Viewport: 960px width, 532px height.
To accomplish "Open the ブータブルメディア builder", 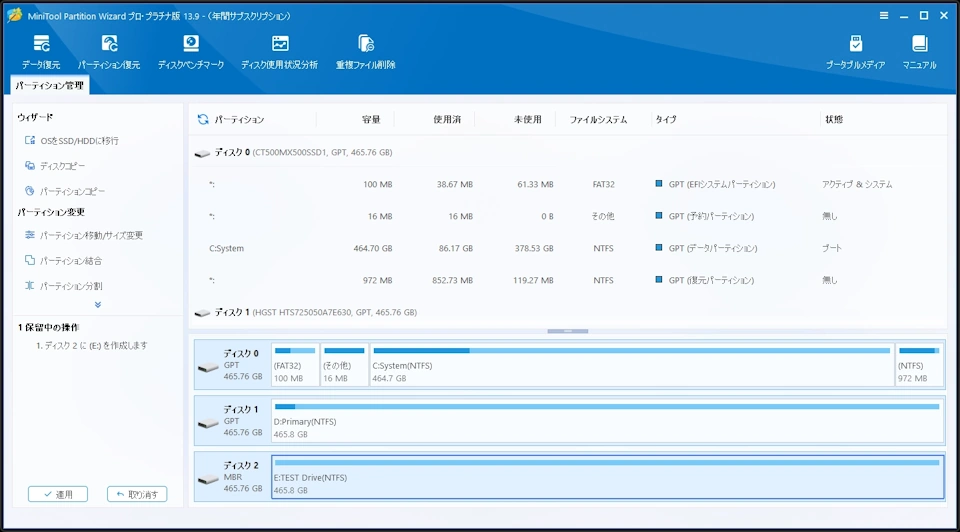I will tap(855, 52).
